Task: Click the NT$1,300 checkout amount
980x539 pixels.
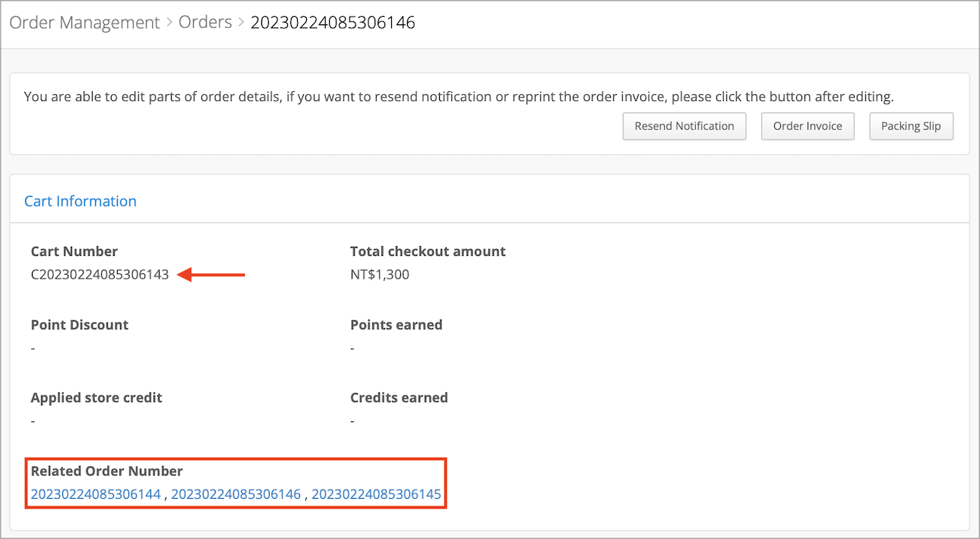Action: [x=380, y=275]
